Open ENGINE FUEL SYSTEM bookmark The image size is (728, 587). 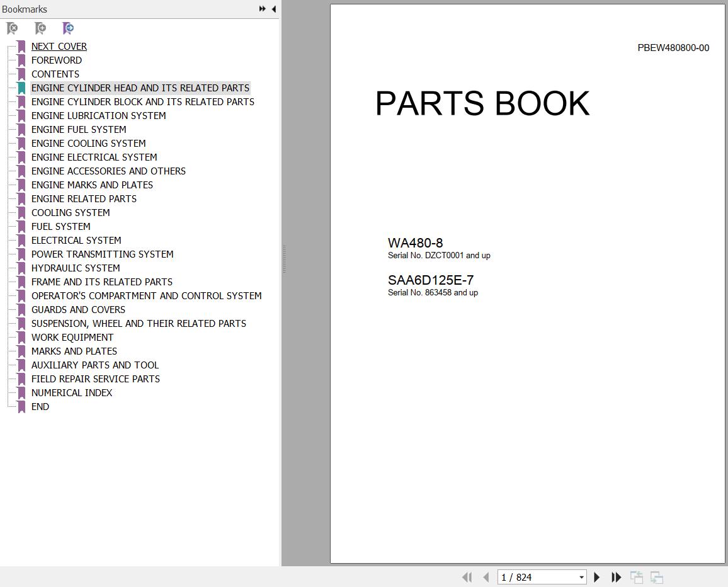tap(79, 130)
